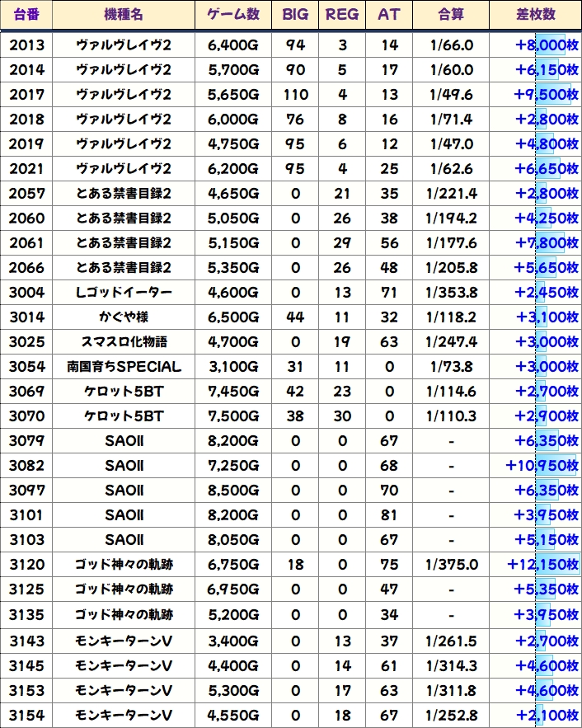Screen dimensions: 582x728
Task: Click the +12,150枚 value
Action: pyautogui.click(x=542, y=565)
